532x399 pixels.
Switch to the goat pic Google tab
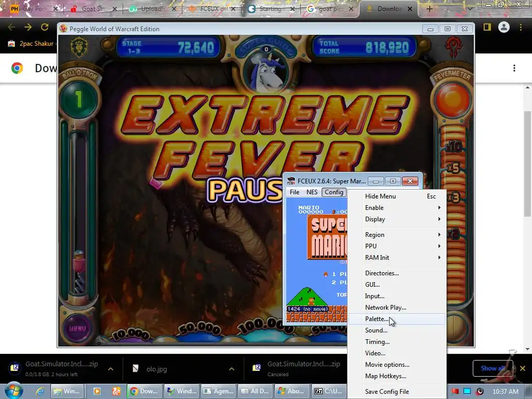[328, 9]
